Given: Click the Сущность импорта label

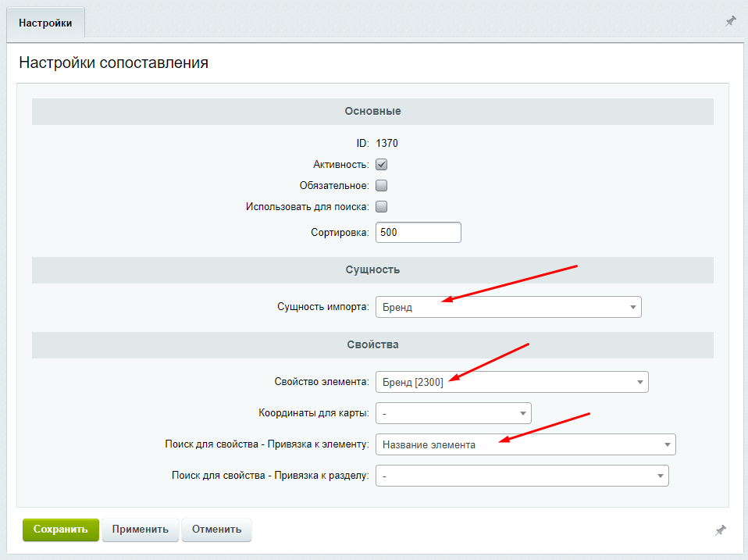Looking at the screenshot, I should coord(323,307).
